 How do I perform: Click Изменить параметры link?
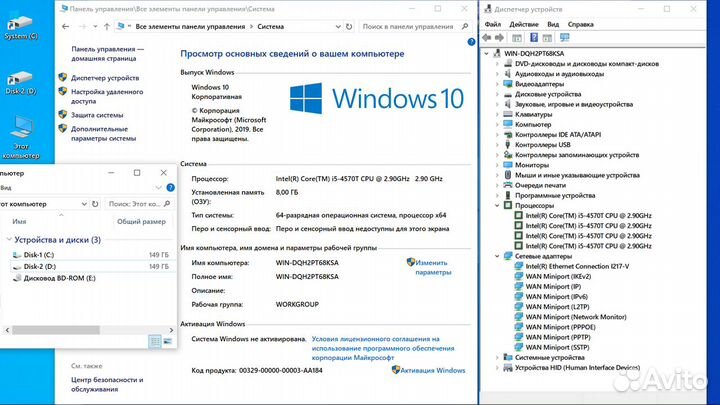pos(433,267)
